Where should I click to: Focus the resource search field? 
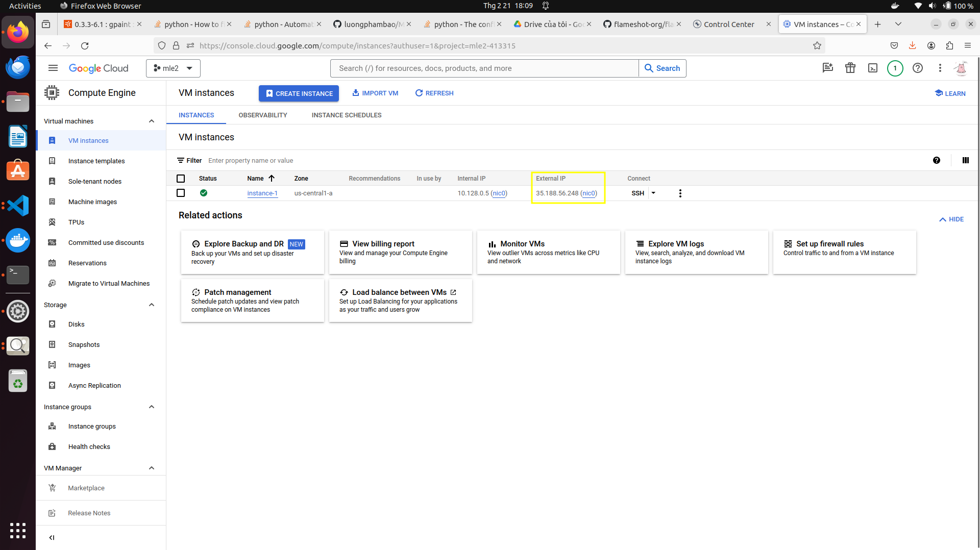(x=484, y=68)
